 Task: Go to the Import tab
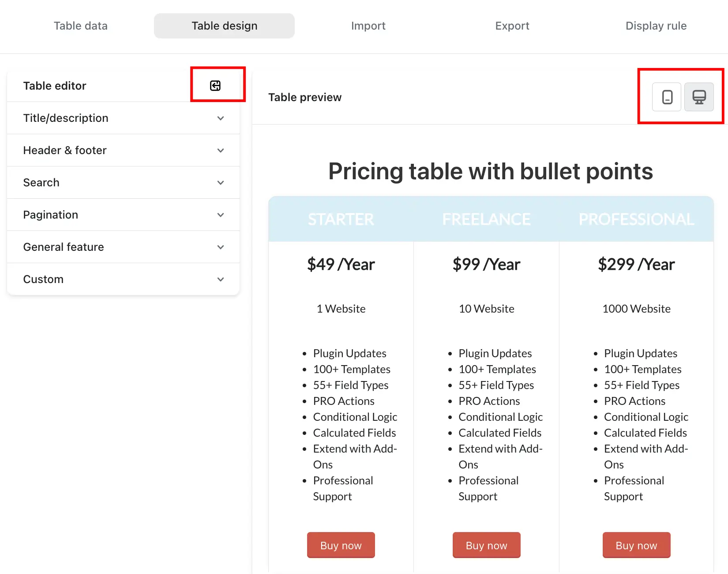coord(368,26)
